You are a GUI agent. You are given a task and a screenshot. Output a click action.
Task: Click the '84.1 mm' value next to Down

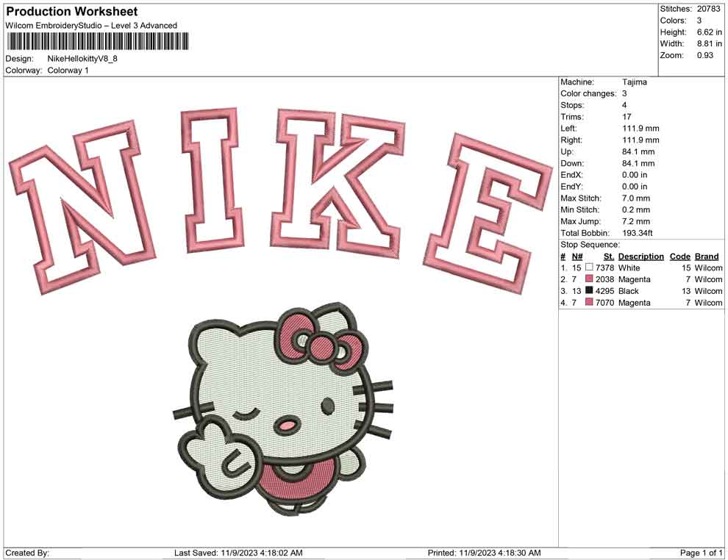pos(638,163)
